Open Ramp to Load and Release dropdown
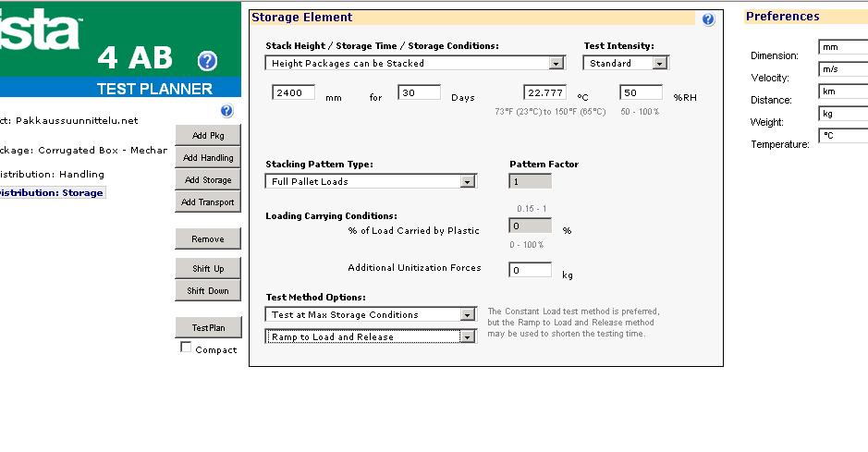The height and width of the screenshot is (452, 868). pyautogui.click(x=467, y=337)
